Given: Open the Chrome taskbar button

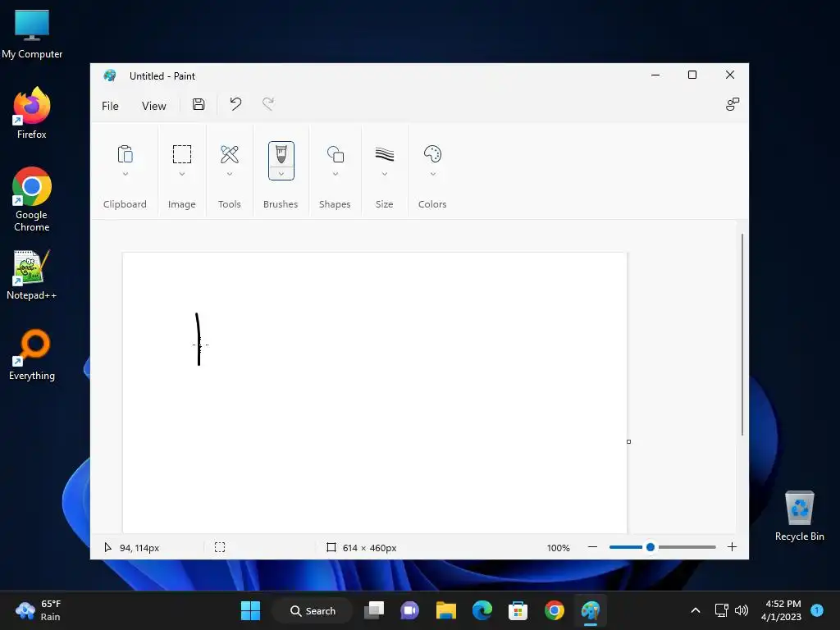Looking at the screenshot, I should [555, 610].
